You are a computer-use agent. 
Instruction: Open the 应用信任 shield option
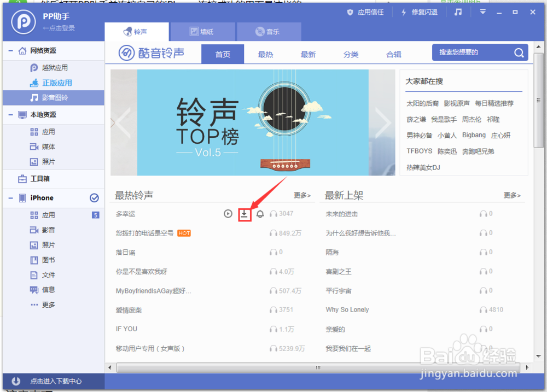coord(365,12)
